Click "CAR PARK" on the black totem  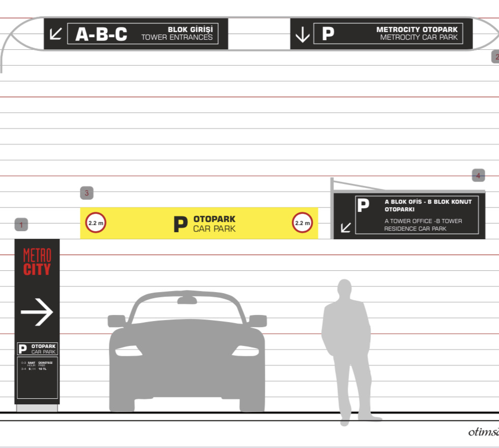(x=43, y=351)
